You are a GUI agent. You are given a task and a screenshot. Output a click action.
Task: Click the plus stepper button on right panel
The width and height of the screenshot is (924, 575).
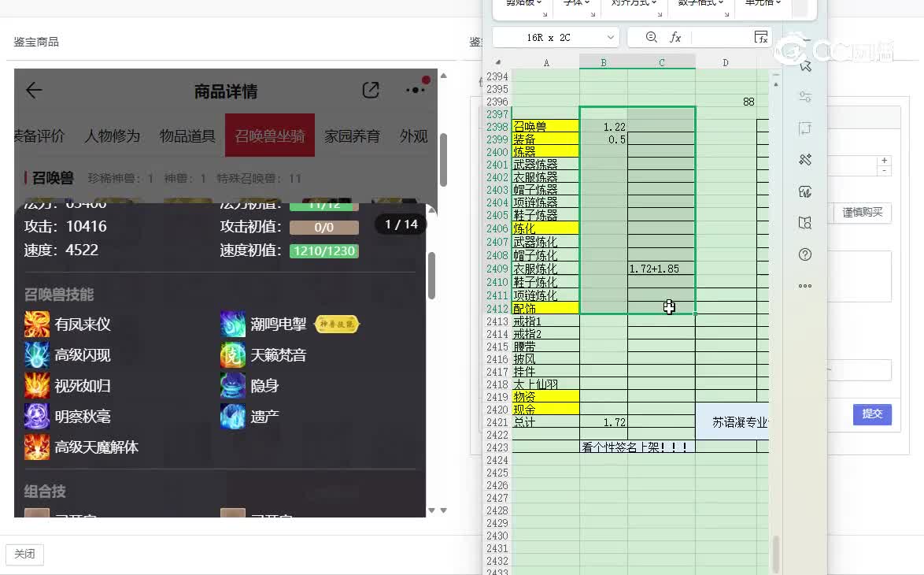coord(885,161)
